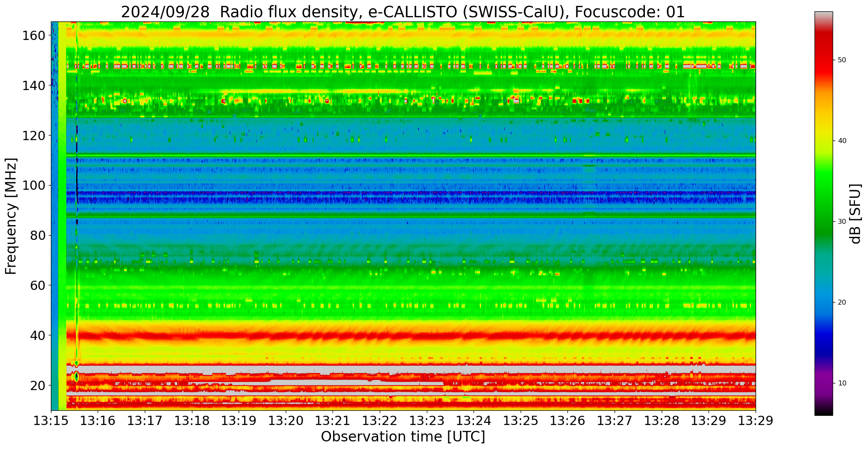Select the 13:21 time tick label
This screenshot has width=868, height=449.
333,421
